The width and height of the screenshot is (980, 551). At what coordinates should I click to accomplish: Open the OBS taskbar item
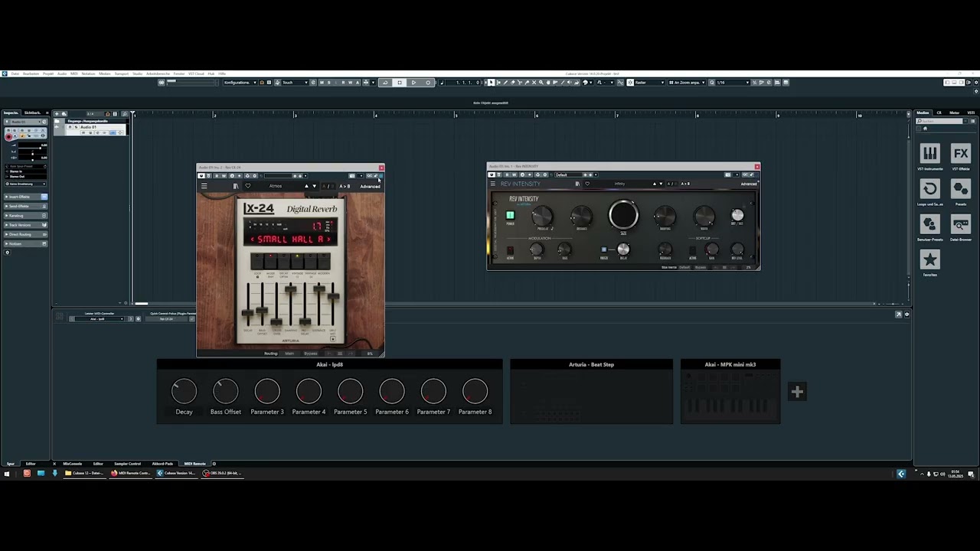(222, 473)
